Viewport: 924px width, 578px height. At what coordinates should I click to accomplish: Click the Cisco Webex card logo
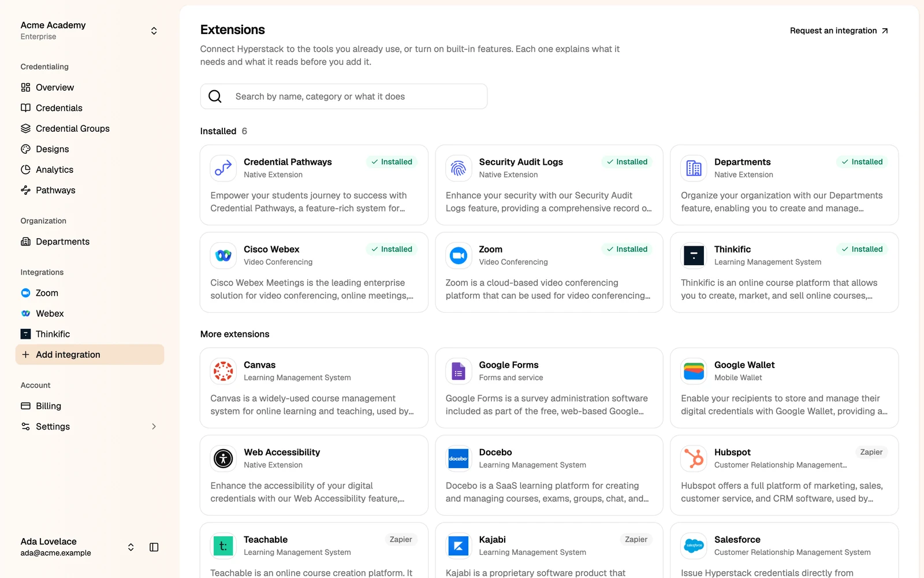pyautogui.click(x=223, y=255)
